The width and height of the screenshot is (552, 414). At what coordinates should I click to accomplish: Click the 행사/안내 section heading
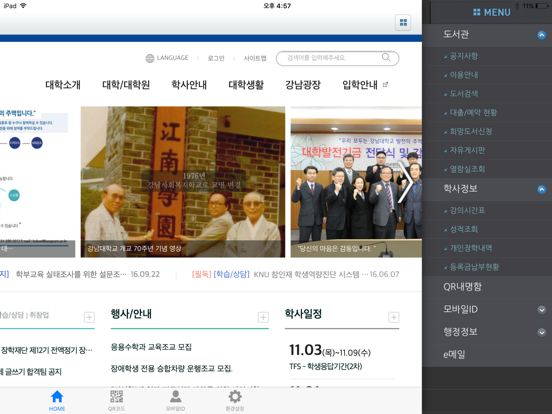[131, 314]
